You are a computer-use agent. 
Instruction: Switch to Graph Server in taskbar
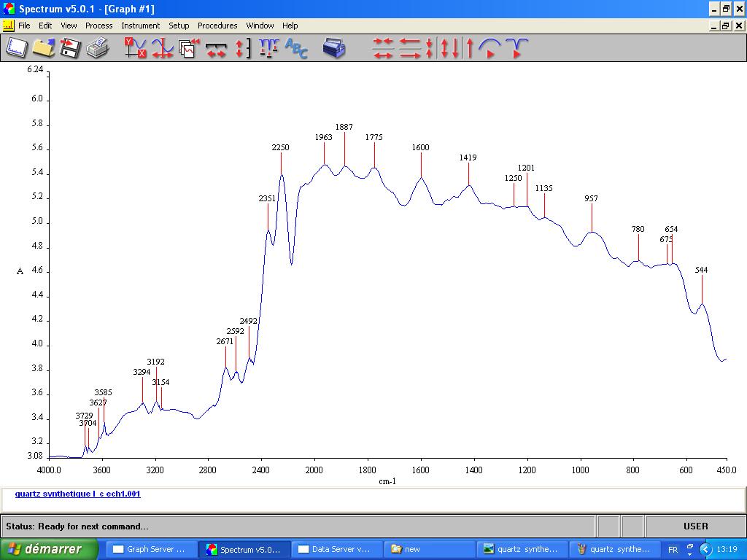152,549
